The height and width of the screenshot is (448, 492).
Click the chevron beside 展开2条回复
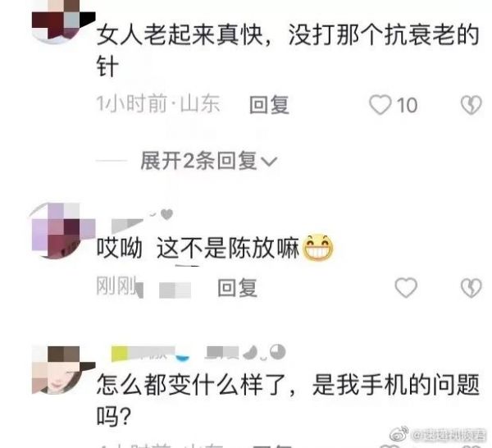click(x=269, y=162)
